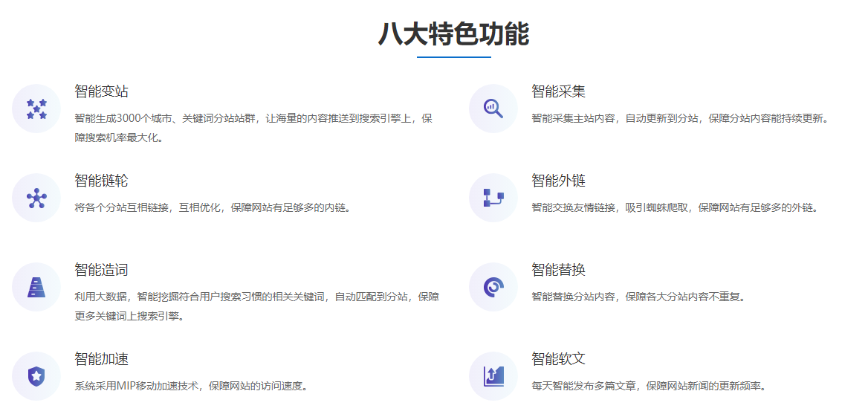The height and width of the screenshot is (420, 868).
Task: Click the 智能造词 title text
Action: click(x=102, y=270)
